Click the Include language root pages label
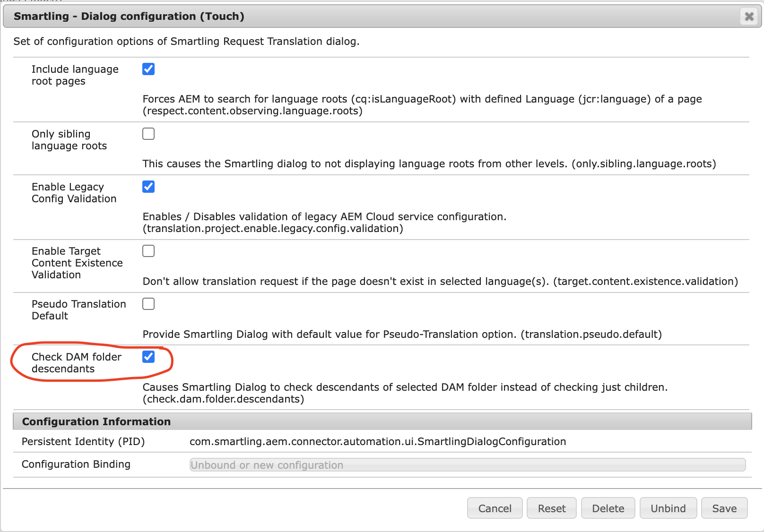 [75, 75]
